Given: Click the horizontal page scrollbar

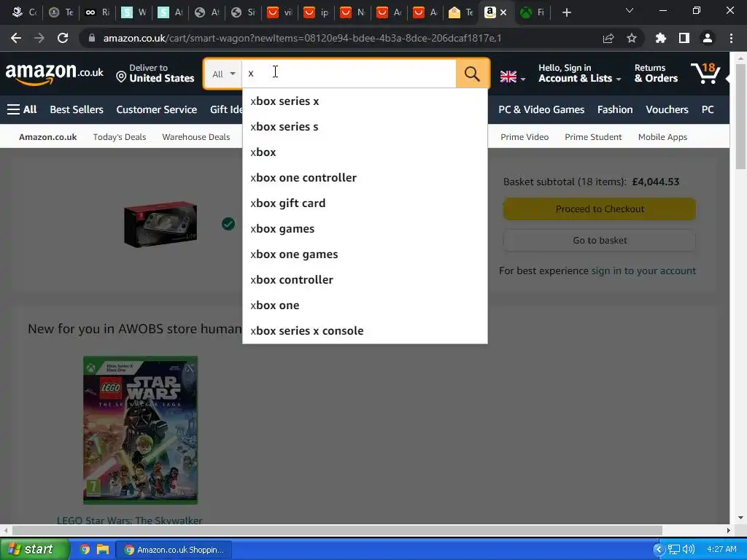Looking at the screenshot, I should [x=337, y=530].
